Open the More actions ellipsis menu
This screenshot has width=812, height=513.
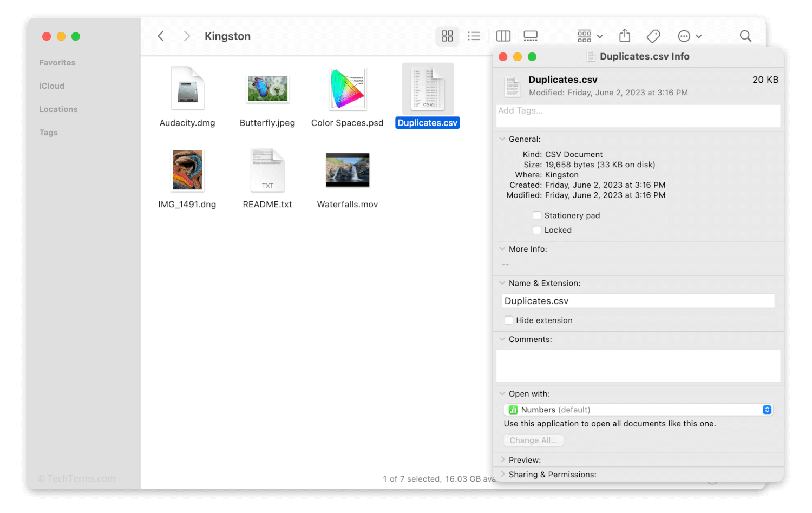coord(690,36)
